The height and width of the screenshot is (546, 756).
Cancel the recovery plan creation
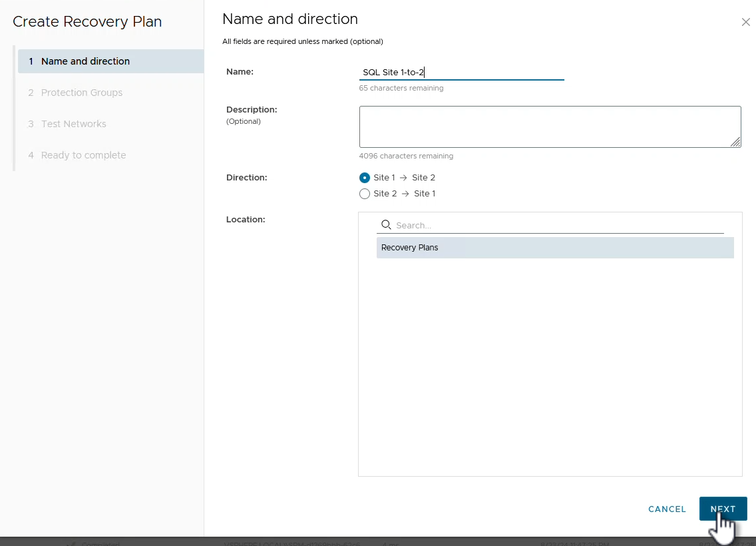[x=667, y=509]
